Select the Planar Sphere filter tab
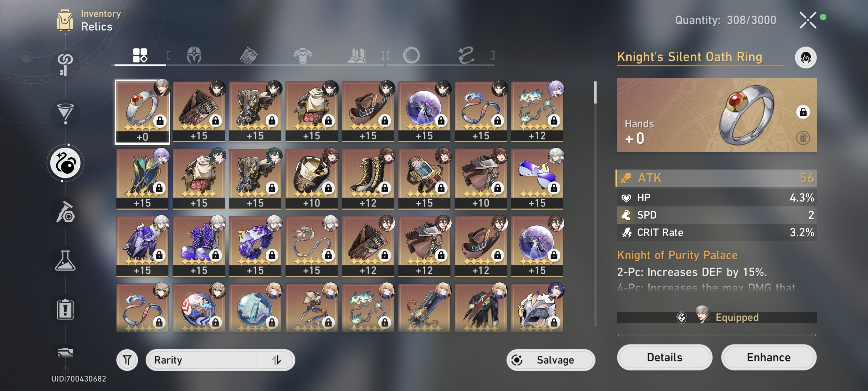 click(411, 55)
